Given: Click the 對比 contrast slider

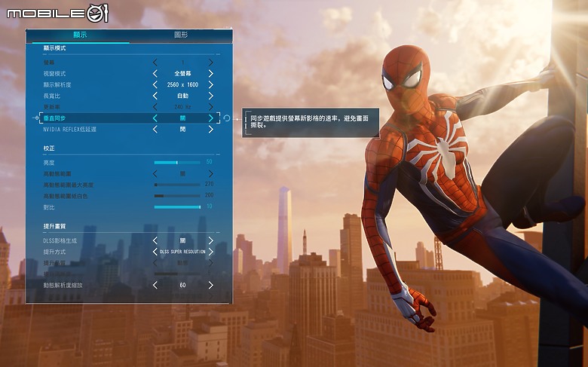Looking at the screenshot, I should pos(177,207).
